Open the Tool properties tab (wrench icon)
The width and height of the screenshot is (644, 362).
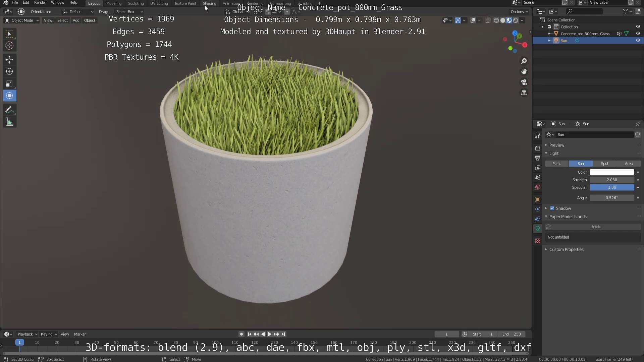(x=538, y=136)
